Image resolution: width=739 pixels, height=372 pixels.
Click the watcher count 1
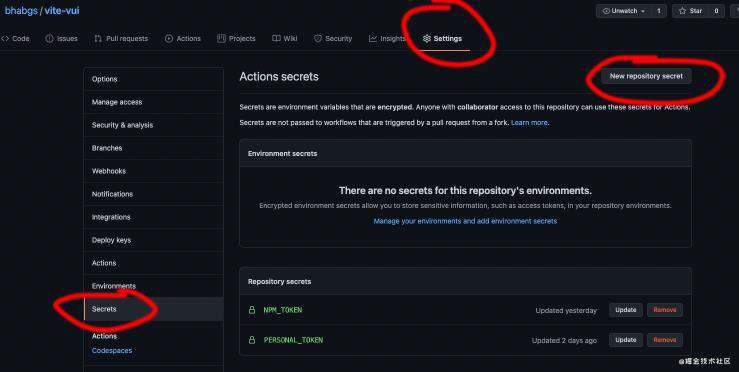[x=658, y=11]
